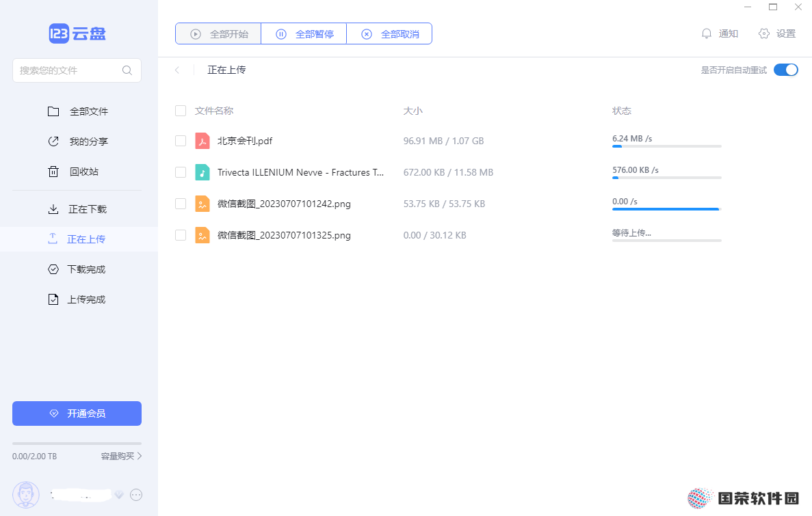The image size is (812, 516).
Task: Click the 全部文件 folder icon
Action: pyautogui.click(x=53, y=111)
